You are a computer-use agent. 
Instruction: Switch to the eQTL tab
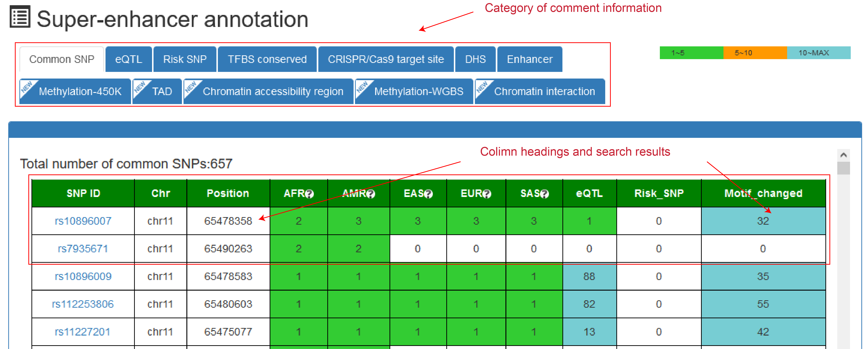pos(129,59)
